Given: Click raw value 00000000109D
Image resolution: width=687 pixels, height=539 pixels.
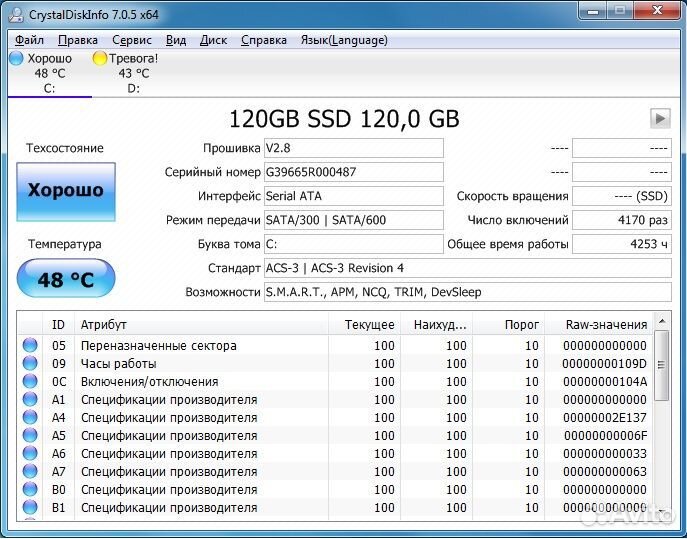Looking at the screenshot, I should (x=605, y=364).
